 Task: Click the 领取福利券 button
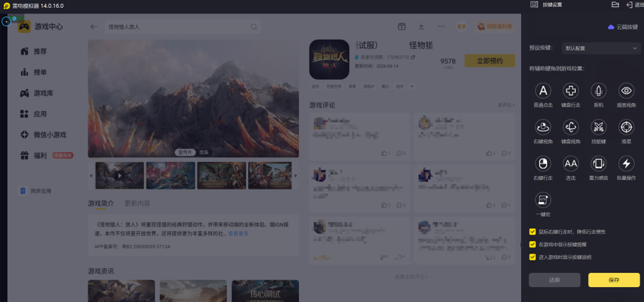pos(495,27)
